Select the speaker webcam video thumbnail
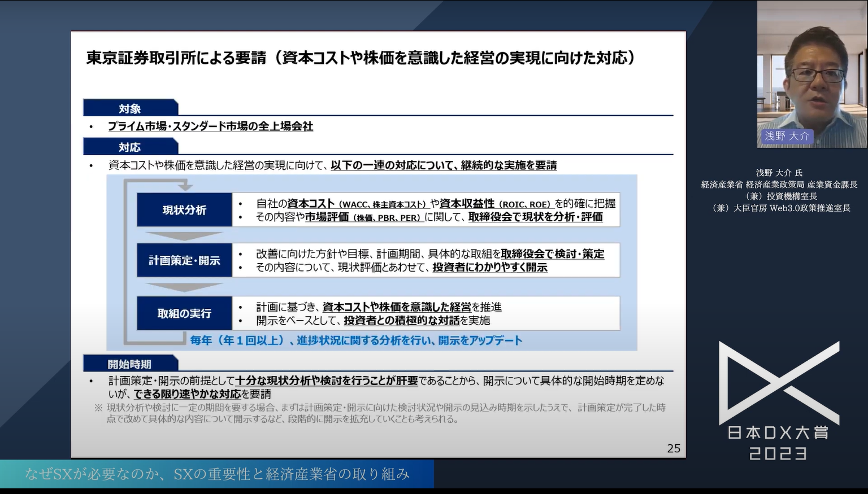Image resolution: width=868 pixels, height=494 pixels. [x=810, y=72]
